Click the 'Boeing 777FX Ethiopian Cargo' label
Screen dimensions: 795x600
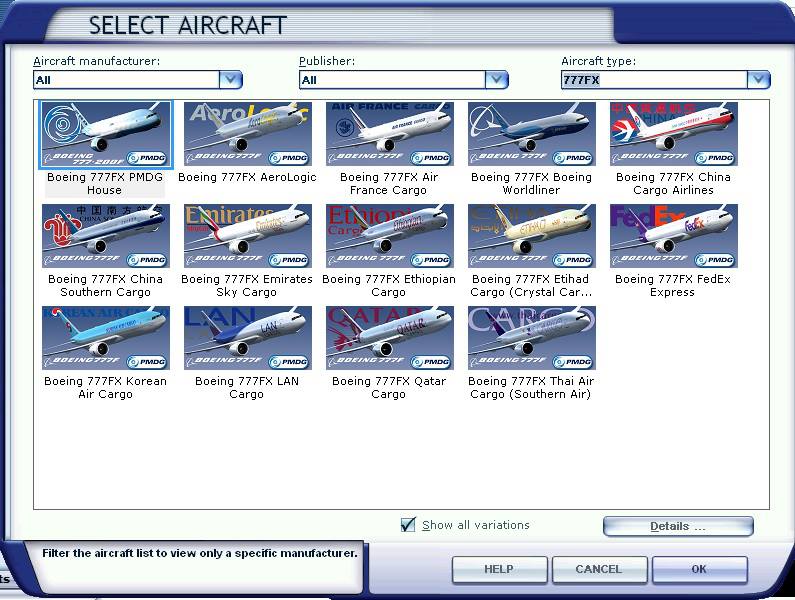389,286
